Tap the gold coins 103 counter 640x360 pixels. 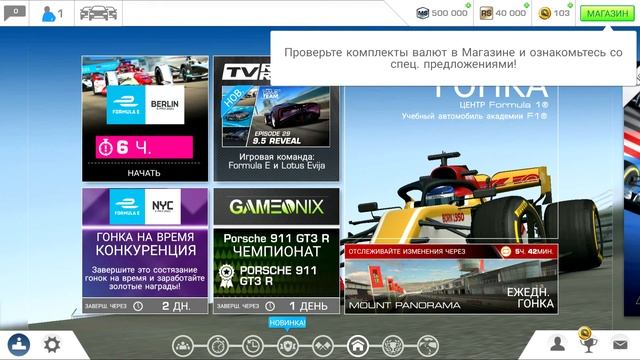pyautogui.click(x=554, y=13)
